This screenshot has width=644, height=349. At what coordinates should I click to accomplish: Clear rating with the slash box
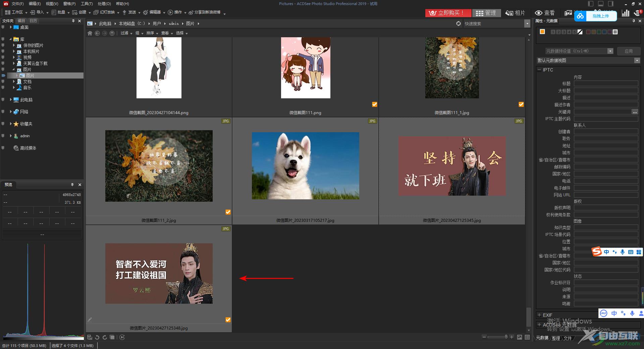[x=580, y=32]
